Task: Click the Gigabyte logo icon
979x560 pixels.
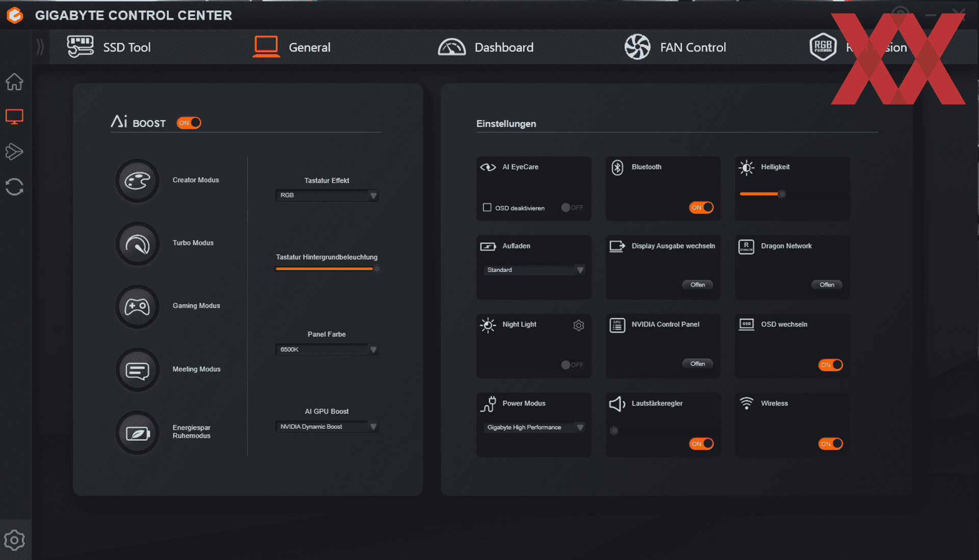Action: point(15,15)
